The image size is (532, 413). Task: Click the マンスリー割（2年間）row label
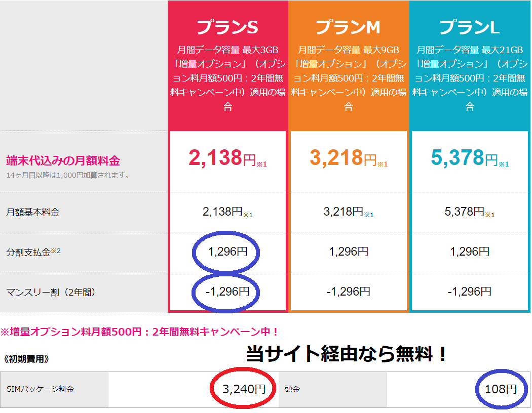pos(51,292)
